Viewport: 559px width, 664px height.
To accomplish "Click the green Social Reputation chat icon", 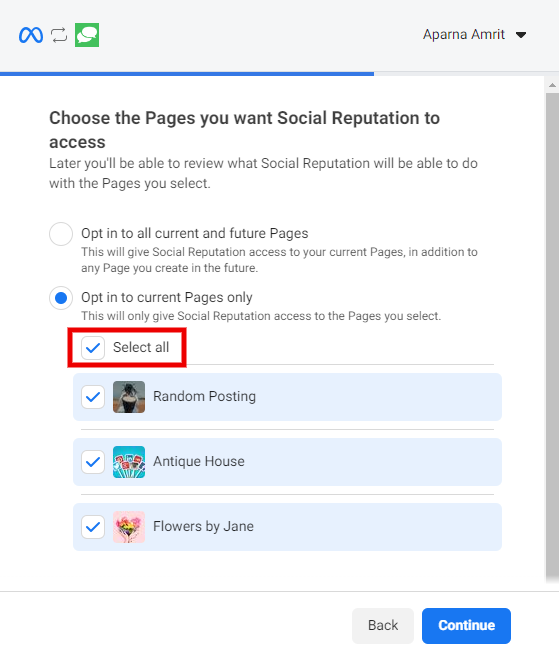I will pyautogui.click(x=87, y=35).
